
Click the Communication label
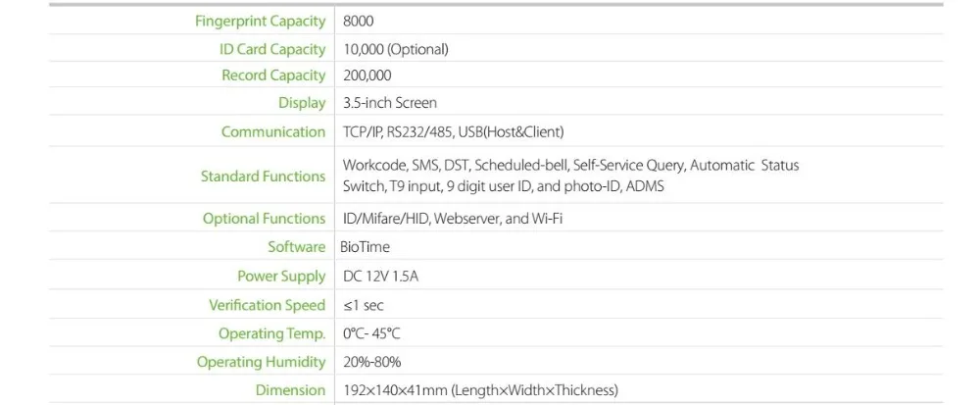[x=273, y=131]
